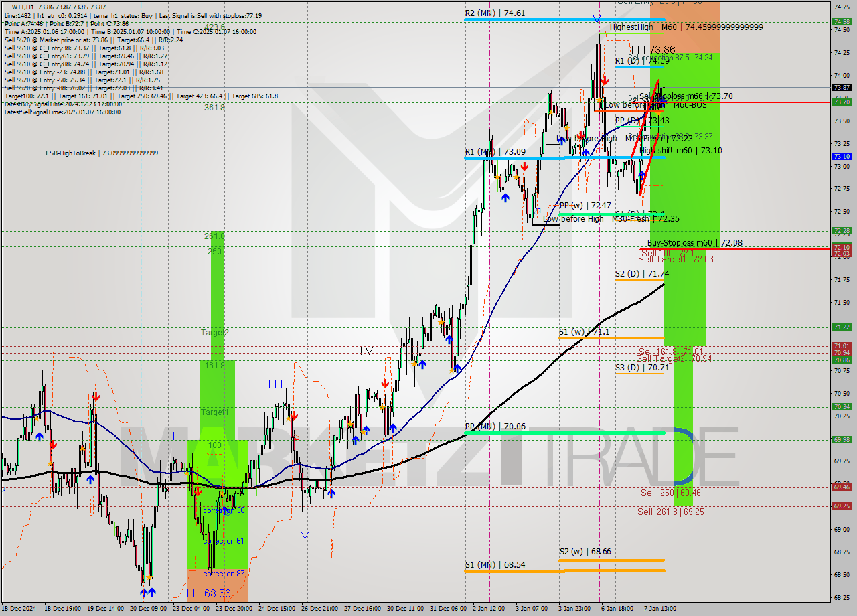Select the 'High-shift m60 | 73.10' label
Image resolution: width=857 pixels, height=616 pixels.
click(x=680, y=151)
